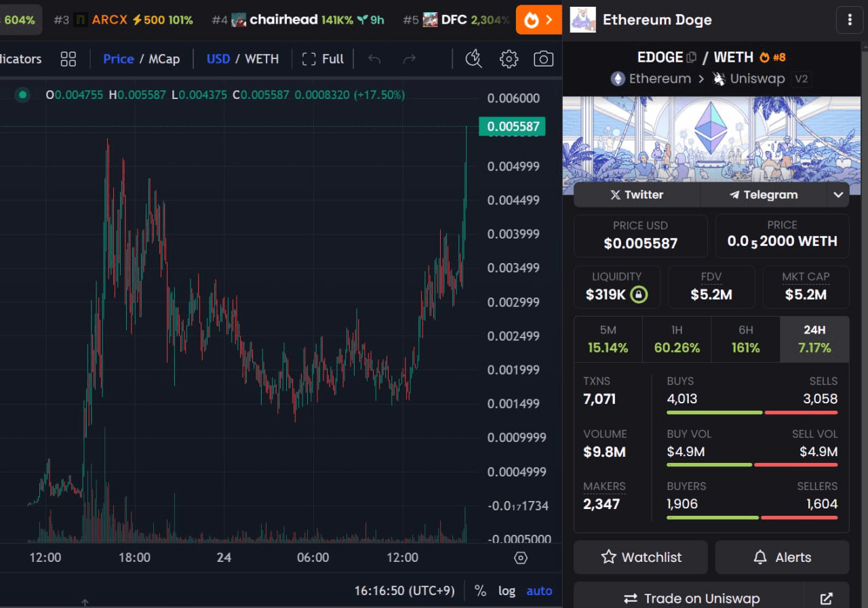Open the Twitter link
868x608 pixels.
(637, 195)
